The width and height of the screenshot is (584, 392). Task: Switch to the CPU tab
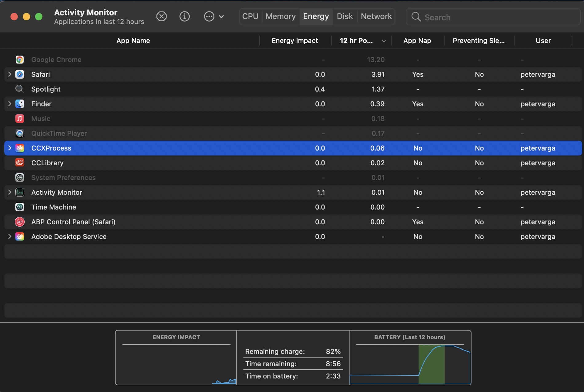[x=250, y=16]
